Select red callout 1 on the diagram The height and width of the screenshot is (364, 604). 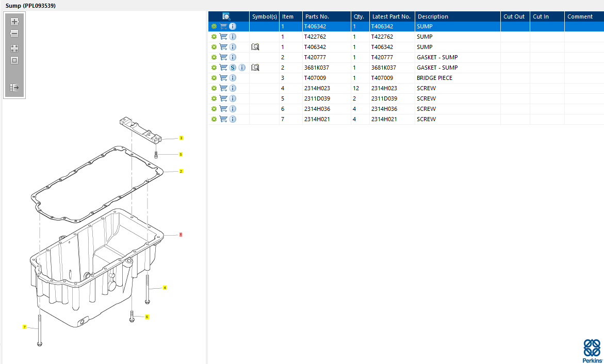(x=181, y=234)
